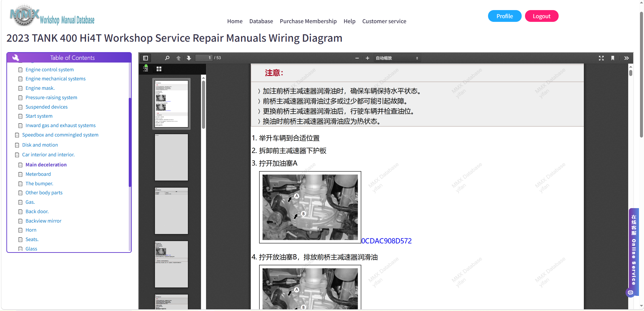
Task: Open Other body parts entry
Action: (x=44, y=193)
